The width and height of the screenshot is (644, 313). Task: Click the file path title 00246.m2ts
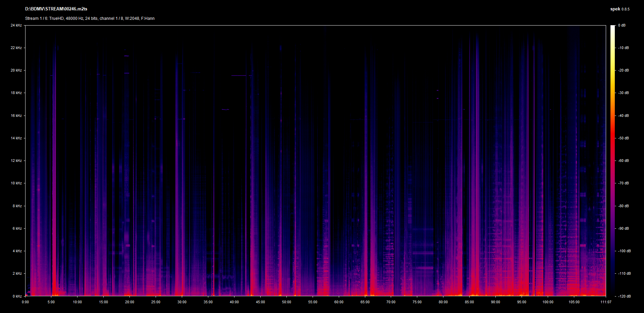pyautogui.click(x=56, y=9)
